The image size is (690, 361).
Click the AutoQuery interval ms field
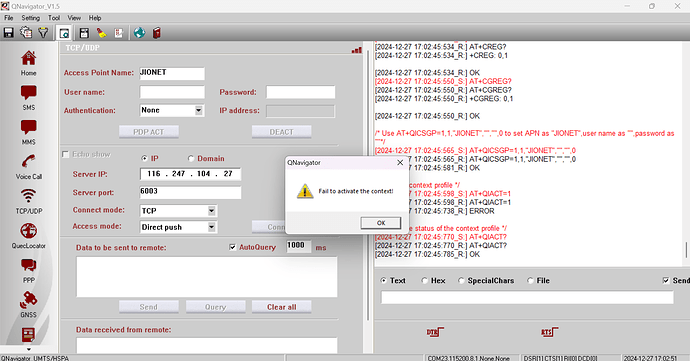299,247
